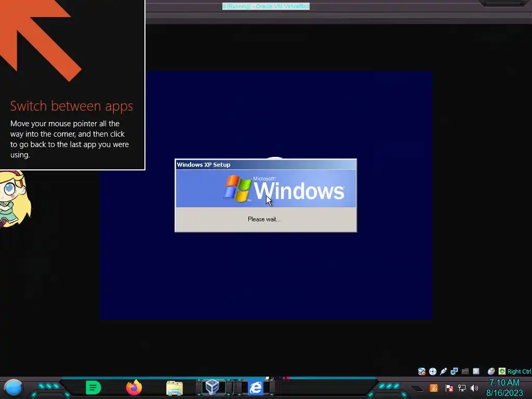Open Firefox from the taskbar
This screenshot has height=399, width=532.
pyautogui.click(x=134, y=388)
